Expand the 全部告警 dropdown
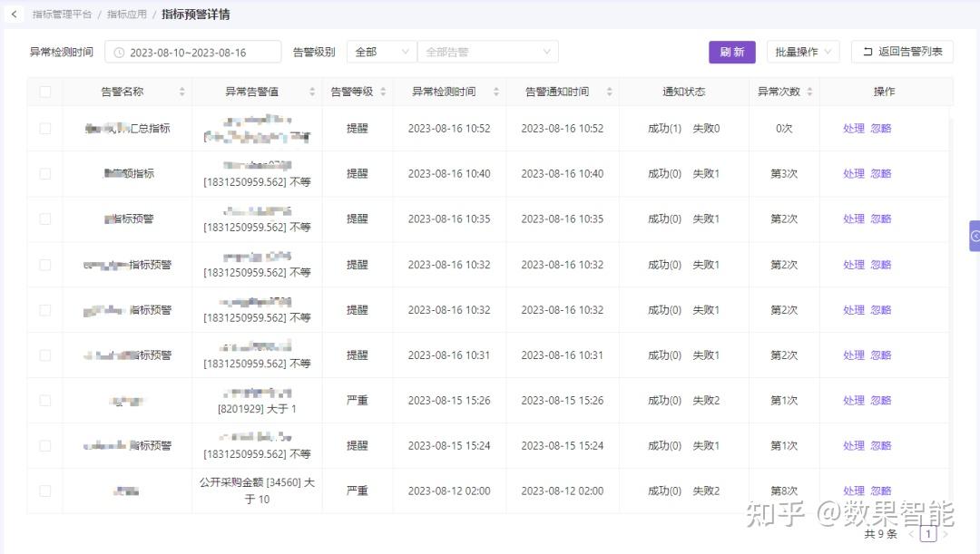This screenshot has width=980, height=554. click(x=487, y=52)
